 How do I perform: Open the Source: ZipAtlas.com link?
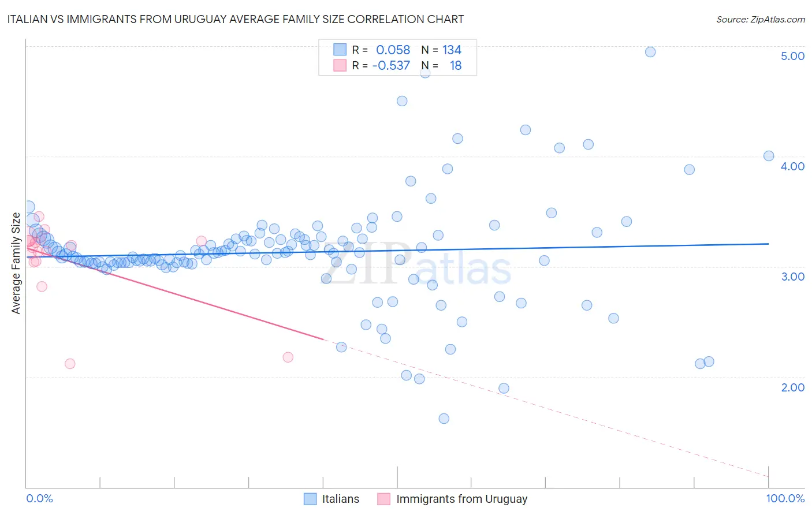tap(761, 19)
